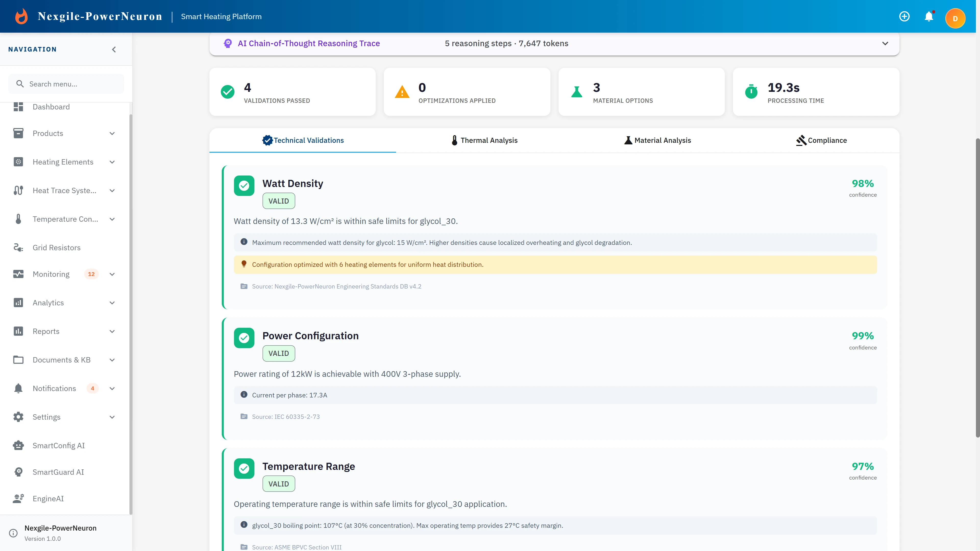Click the Grid Resistors sidebar icon
980x551 pixels.
click(x=18, y=247)
